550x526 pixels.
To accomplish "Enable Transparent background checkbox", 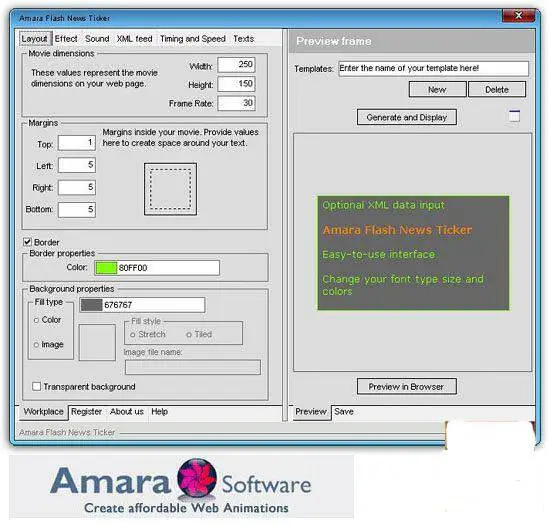I will pos(36,386).
